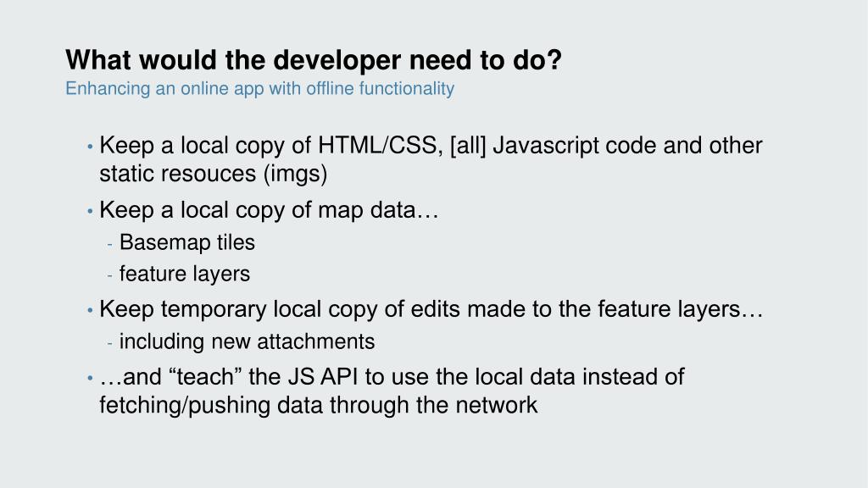
Task: Select sub-bullet 'including new attachments'
Action: click(247, 341)
